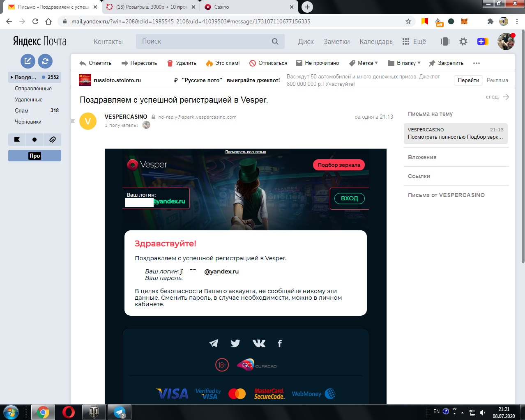Click the themes icon next to gear

coord(445,41)
